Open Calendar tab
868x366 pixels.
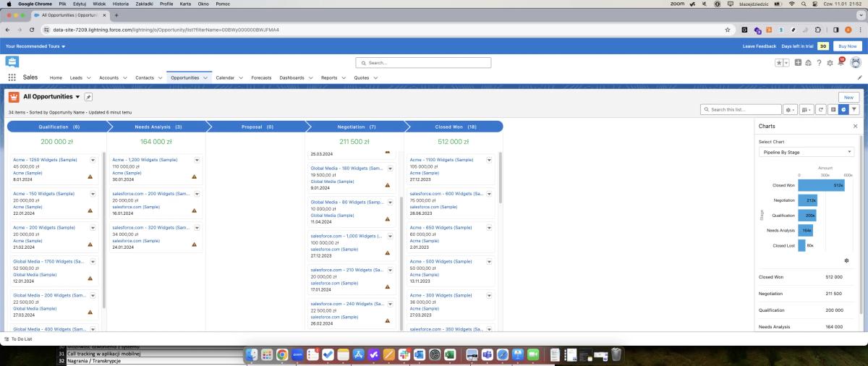coord(225,77)
